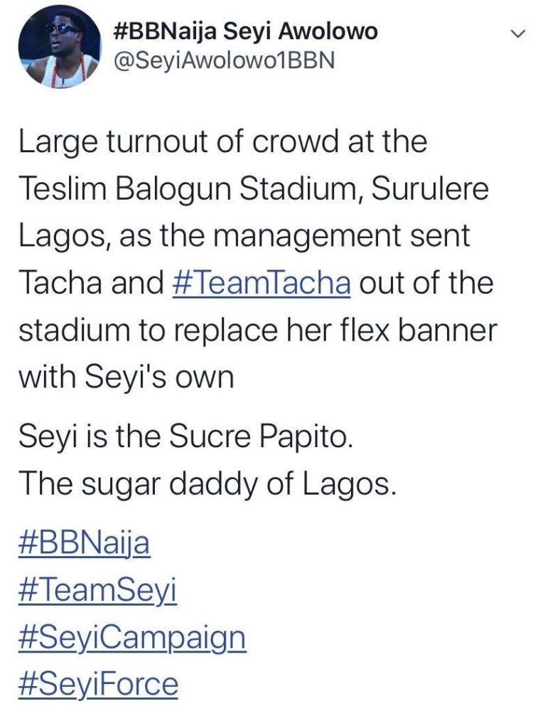The width and height of the screenshot is (560, 728).
Task: Open the #SeyiCampaign hashtag link
Action: point(131,637)
